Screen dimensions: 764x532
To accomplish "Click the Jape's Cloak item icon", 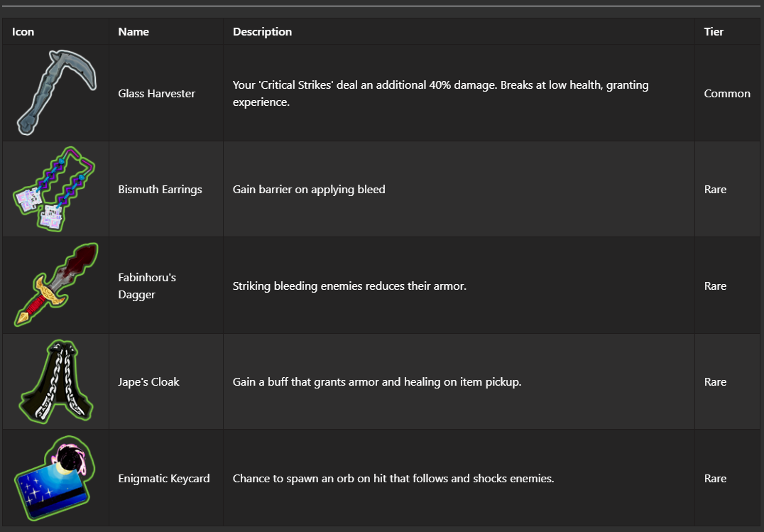I will (x=55, y=381).
